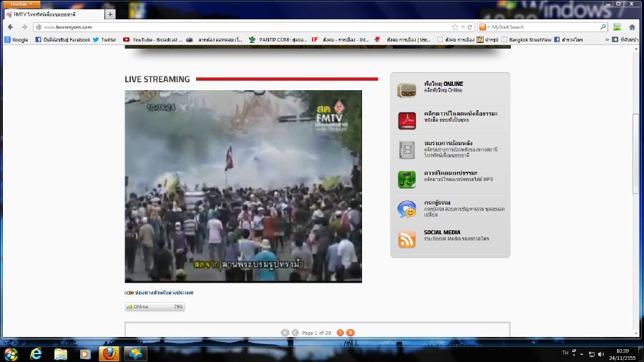The width and height of the screenshot is (644, 362).
Task: Show more bookmarks chevron
Action: click(x=607, y=40)
